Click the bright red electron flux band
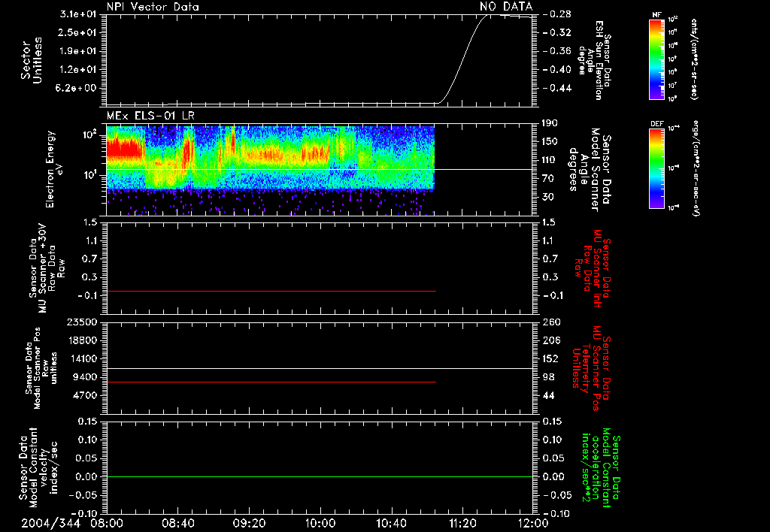 click(x=126, y=149)
